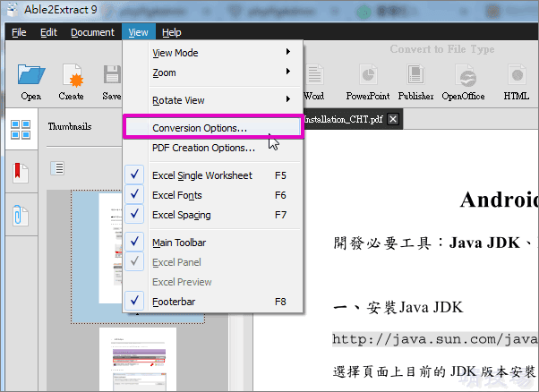The height and width of the screenshot is (392, 539).
Task: Select the first page thumbnail
Action: click(138, 257)
